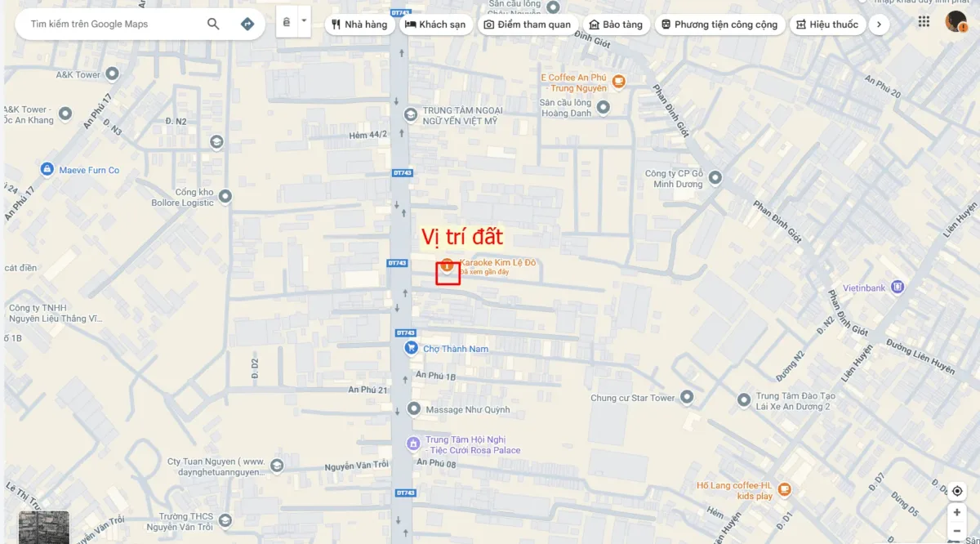Choose the Điểm tham quan chip
The image size is (980, 544).
click(x=528, y=25)
